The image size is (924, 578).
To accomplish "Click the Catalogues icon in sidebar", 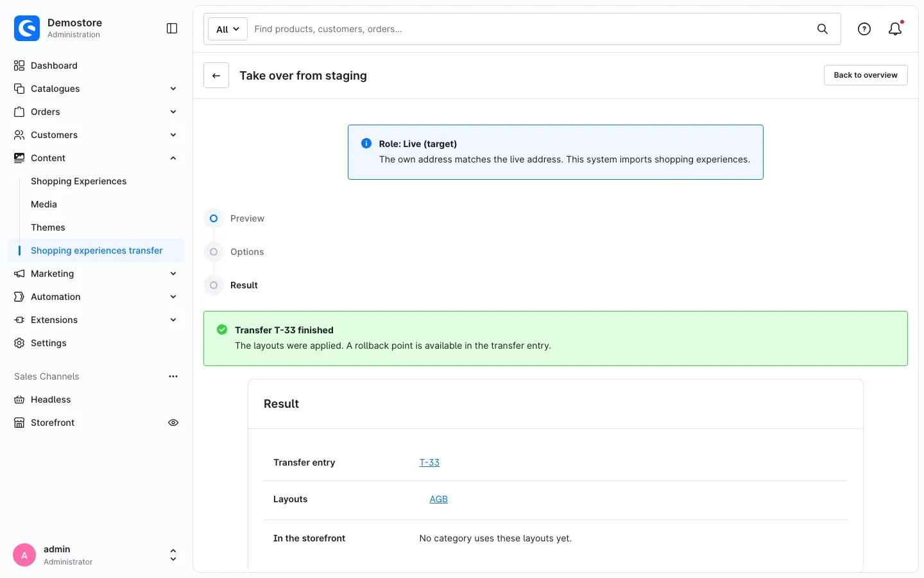I will pos(19,89).
